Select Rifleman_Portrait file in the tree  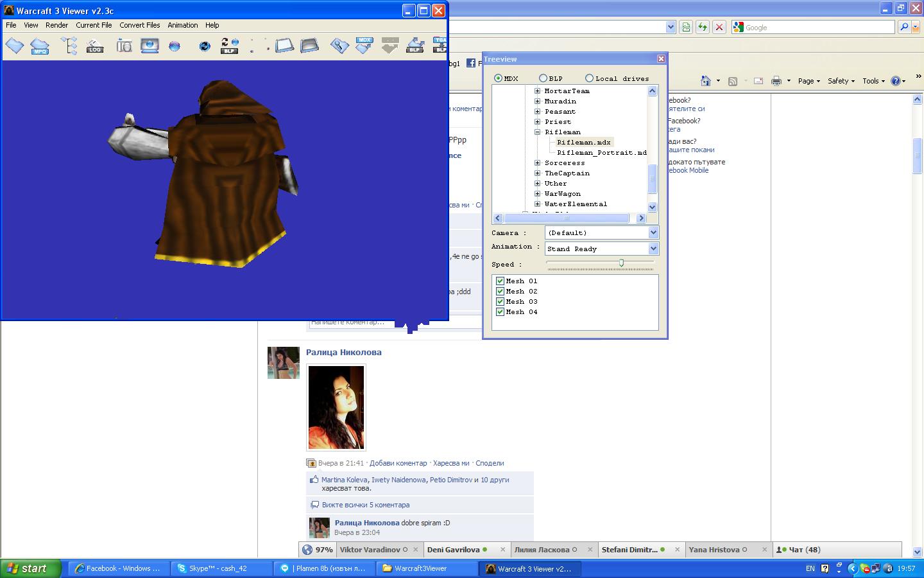[x=602, y=153]
